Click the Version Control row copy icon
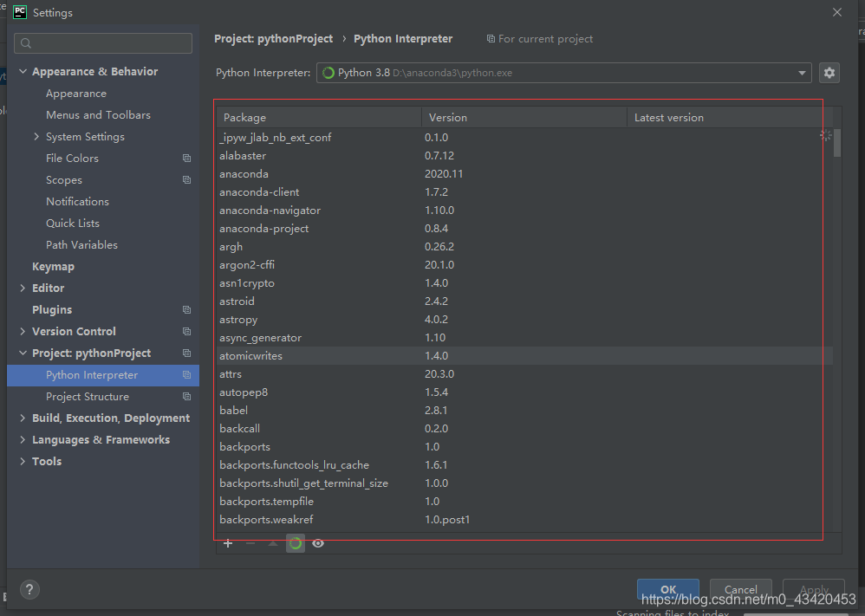 [x=186, y=332]
